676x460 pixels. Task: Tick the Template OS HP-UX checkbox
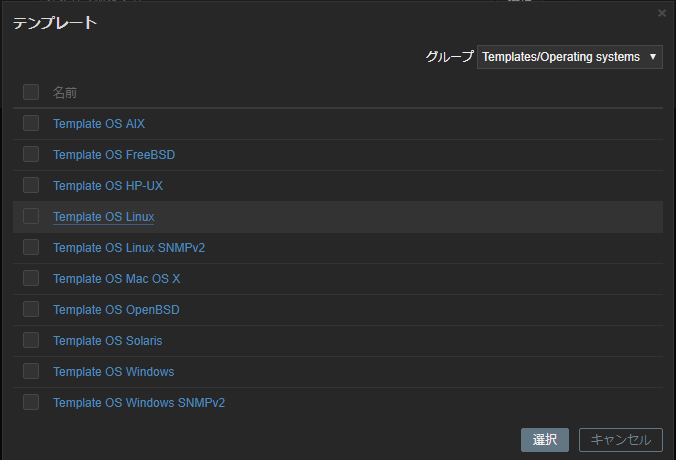tap(31, 185)
